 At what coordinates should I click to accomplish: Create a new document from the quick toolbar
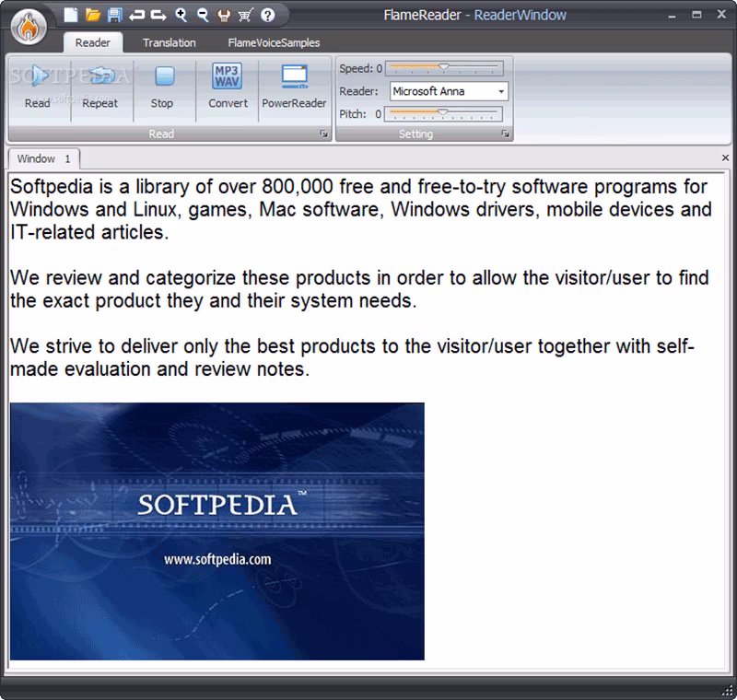[x=71, y=15]
